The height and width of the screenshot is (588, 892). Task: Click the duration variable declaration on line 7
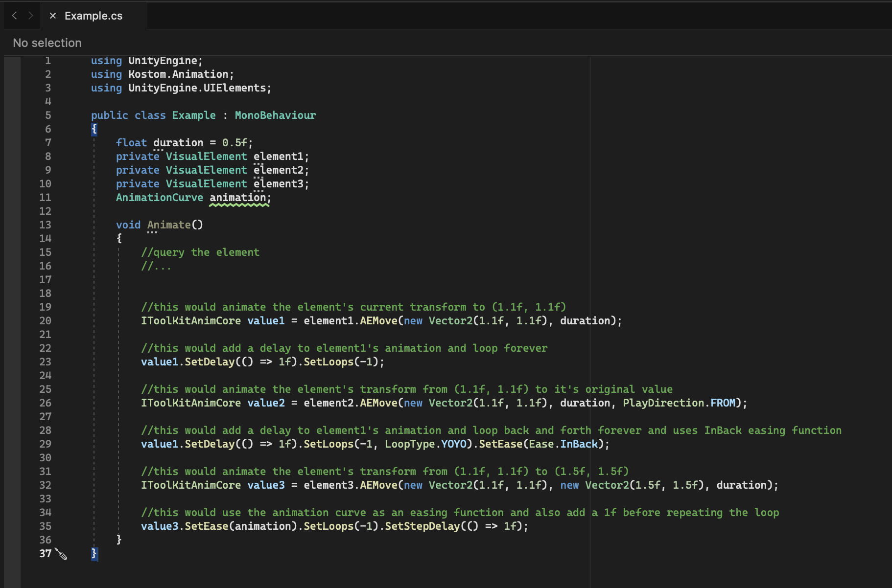178,143
